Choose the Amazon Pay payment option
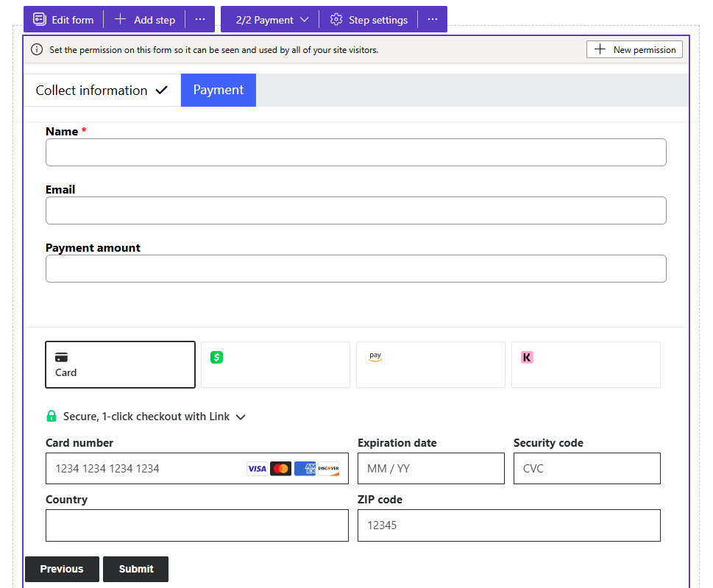Image resolution: width=713 pixels, height=588 pixels. 430,365
